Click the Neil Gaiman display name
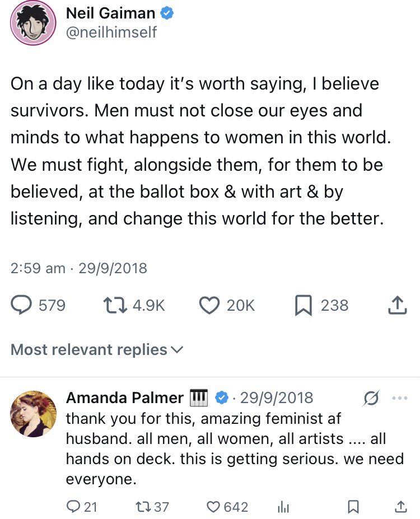The image size is (420, 519). 112,13
